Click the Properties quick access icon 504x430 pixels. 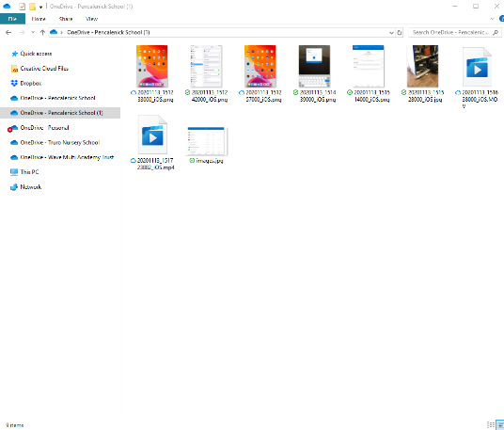pyautogui.click(x=22, y=7)
